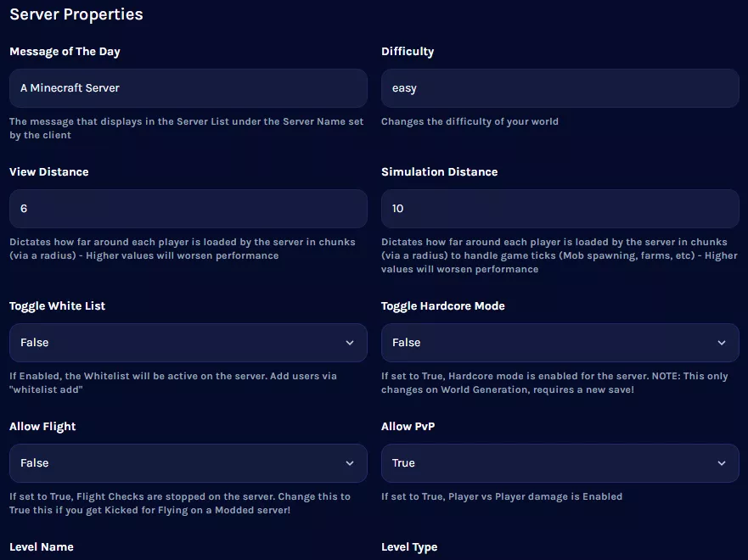
Task: Click the chevron arrow in Allow PvP
Action: [722, 463]
